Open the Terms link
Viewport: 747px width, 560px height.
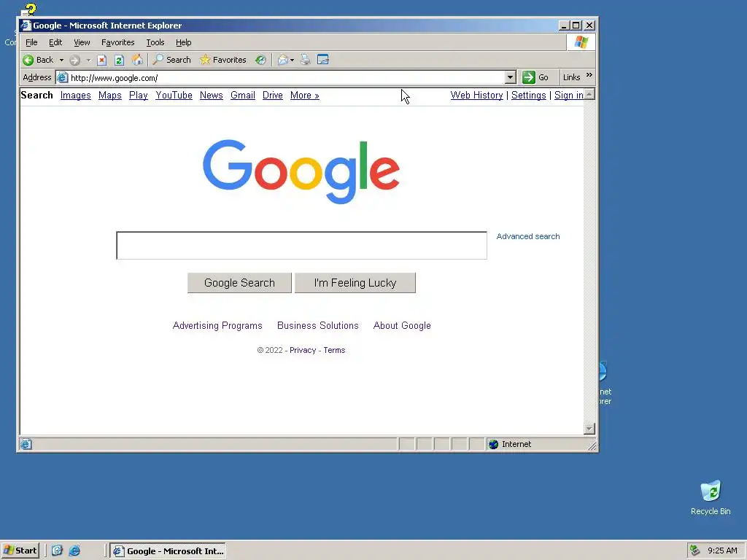(334, 350)
